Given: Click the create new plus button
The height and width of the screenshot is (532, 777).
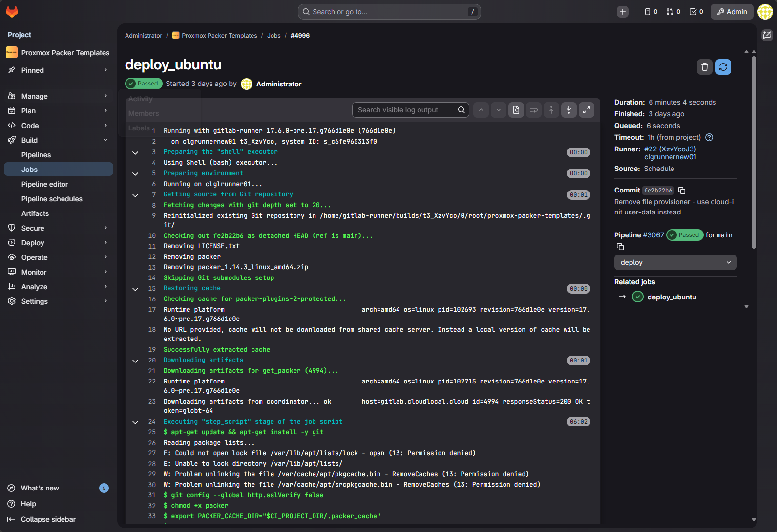Looking at the screenshot, I should [x=622, y=12].
